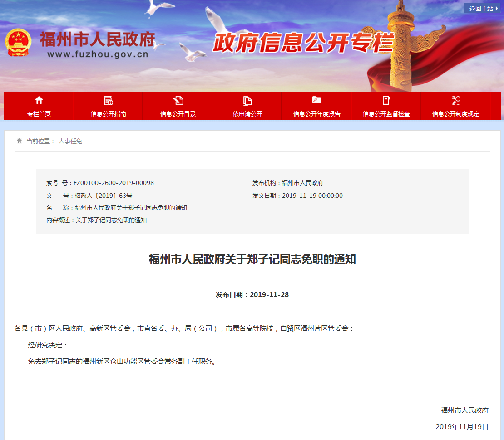Screen dimensions: 504x440
Task: Select the book icon above 信息公开指南
Action: pyautogui.click(x=108, y=100)
